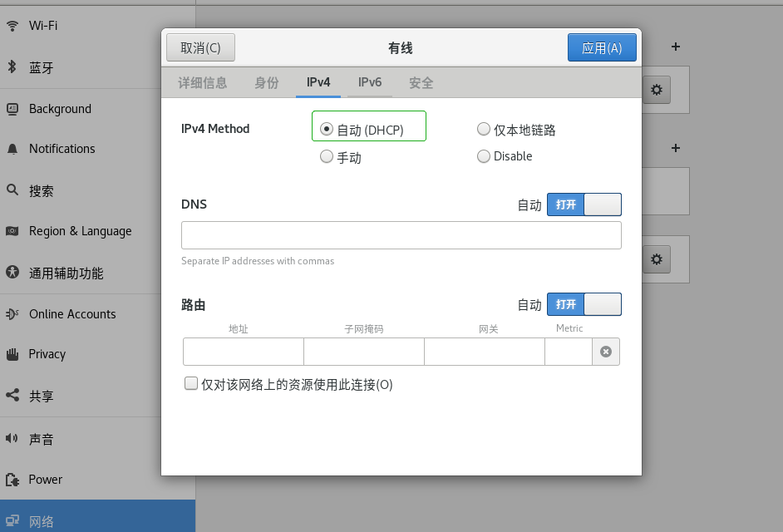783x532 pixels.
Task: Click the route 子网掩码 netmask field
Action: tap(364, 352)
